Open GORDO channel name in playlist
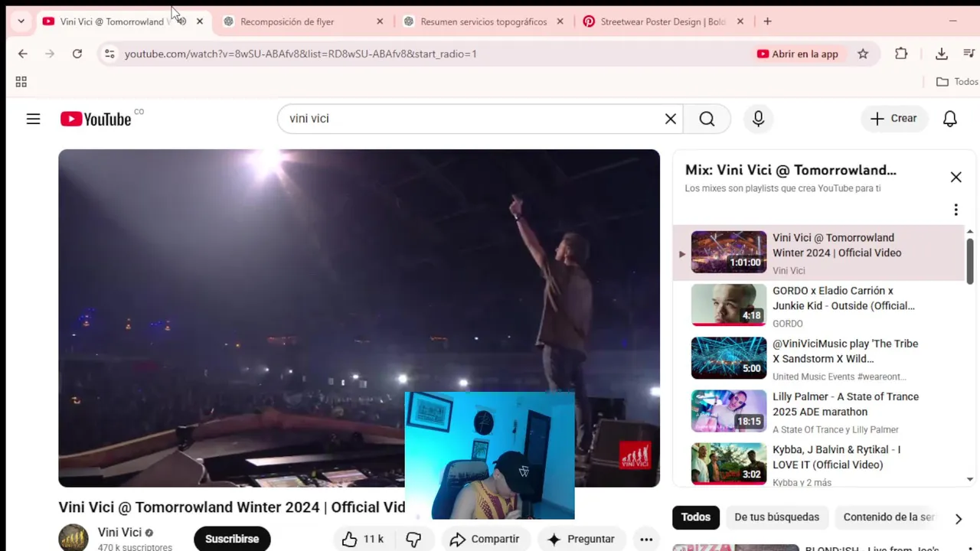 tap(787, 324)
